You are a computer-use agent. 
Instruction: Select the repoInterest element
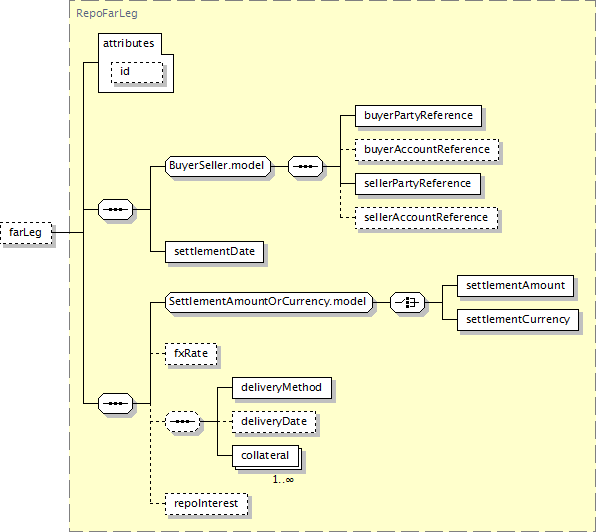(206, 504)
